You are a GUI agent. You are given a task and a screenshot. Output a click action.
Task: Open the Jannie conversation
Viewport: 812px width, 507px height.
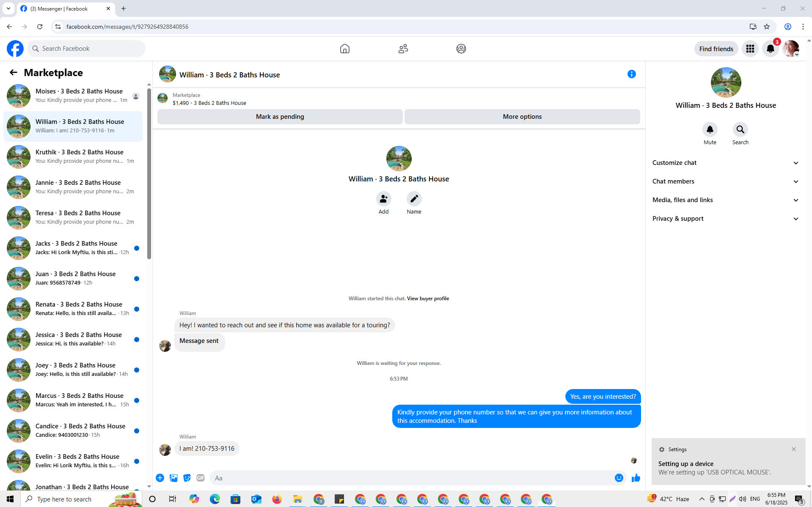[x=73, y=187]
